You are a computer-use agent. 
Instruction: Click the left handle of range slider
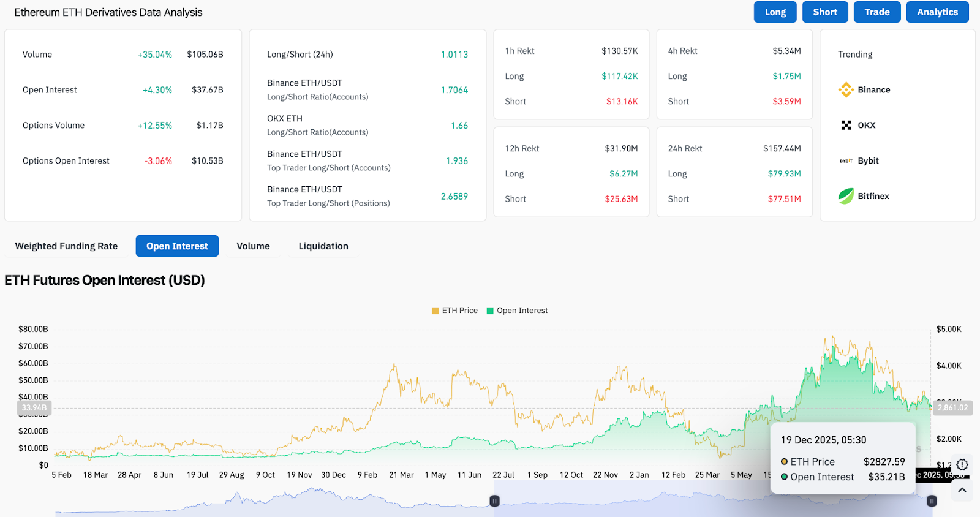[x=494, y=501]
